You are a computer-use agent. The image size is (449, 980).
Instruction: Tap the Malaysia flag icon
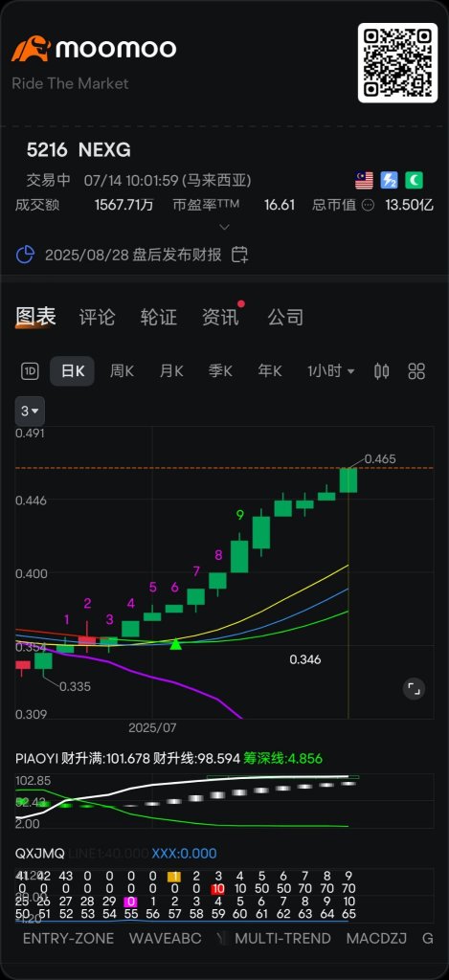(364, 181)
